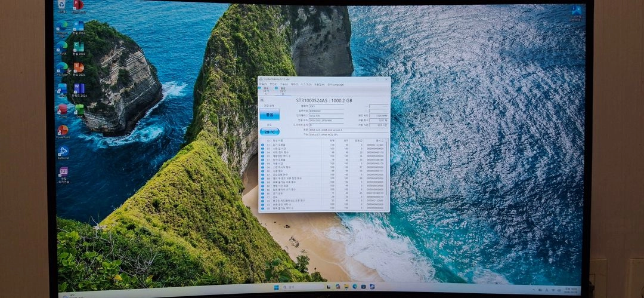Open the 언어(Language) menu

336,84
